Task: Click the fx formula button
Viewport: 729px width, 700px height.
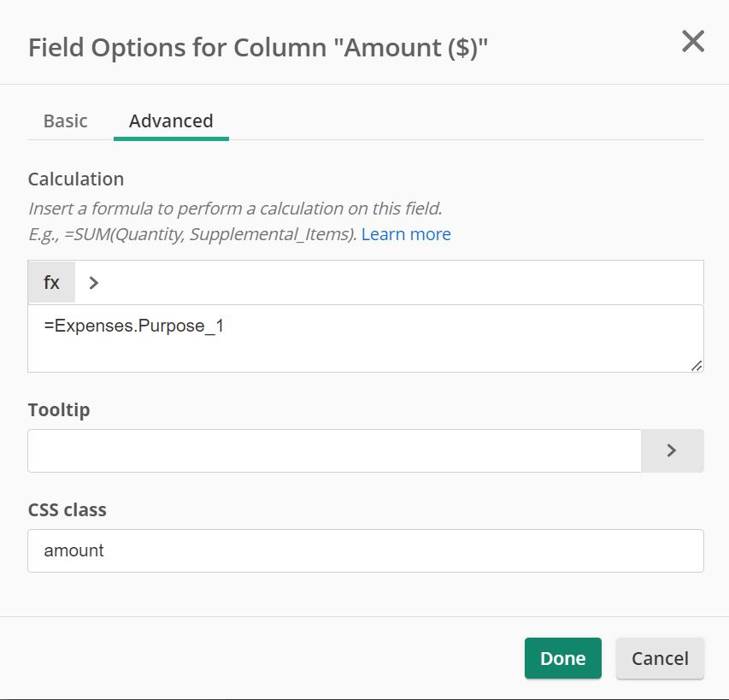Action: (x=51, y=283)
